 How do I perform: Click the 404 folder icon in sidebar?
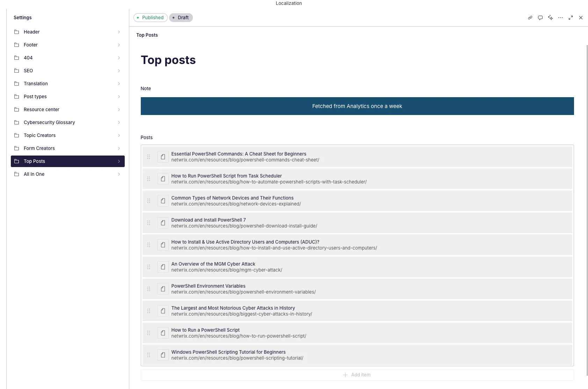click(x=16, y=58)
